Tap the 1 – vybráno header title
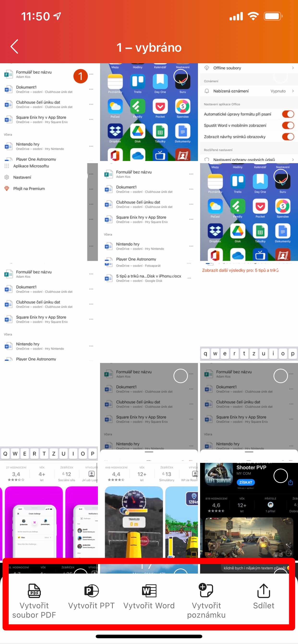 point(149,47)
